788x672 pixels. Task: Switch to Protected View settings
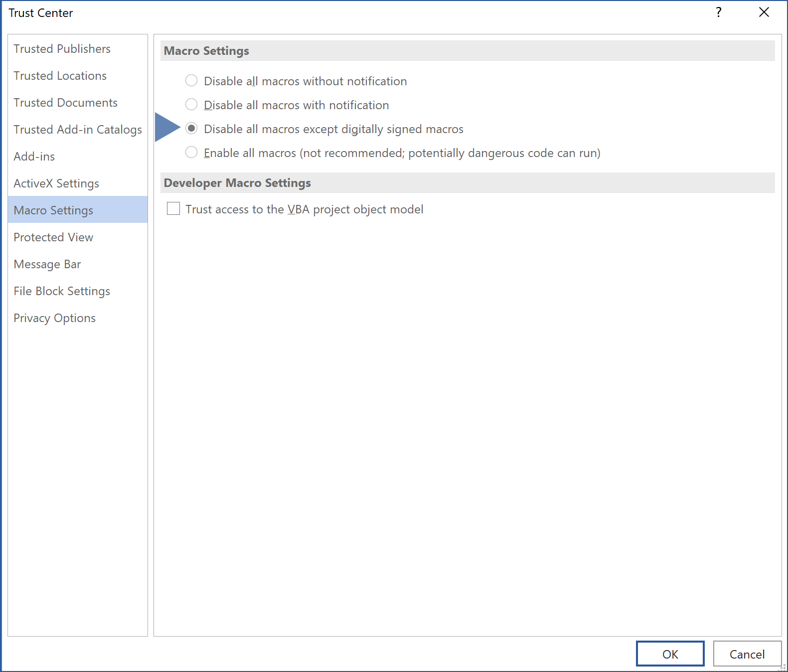tap(53, 237)
